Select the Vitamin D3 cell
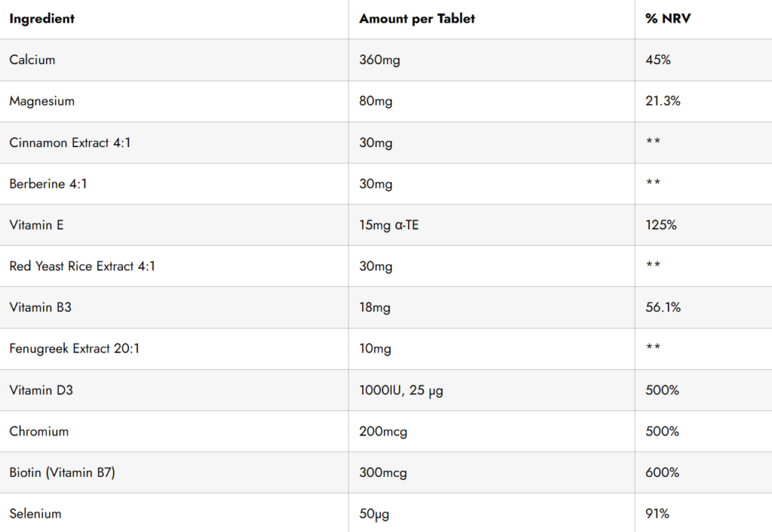The image size is (772, 532). pyautogui.click(x=41, y=390)
